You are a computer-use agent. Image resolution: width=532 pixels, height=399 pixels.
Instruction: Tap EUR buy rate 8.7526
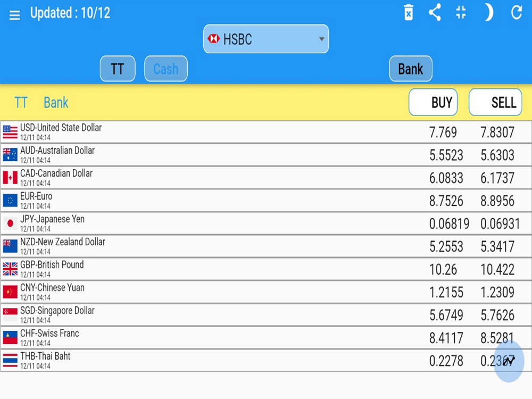click(446, 201)
